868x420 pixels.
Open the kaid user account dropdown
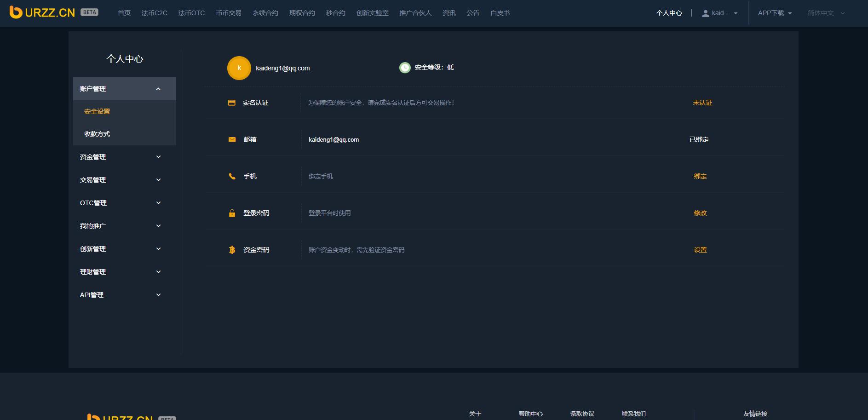[720, 13]
